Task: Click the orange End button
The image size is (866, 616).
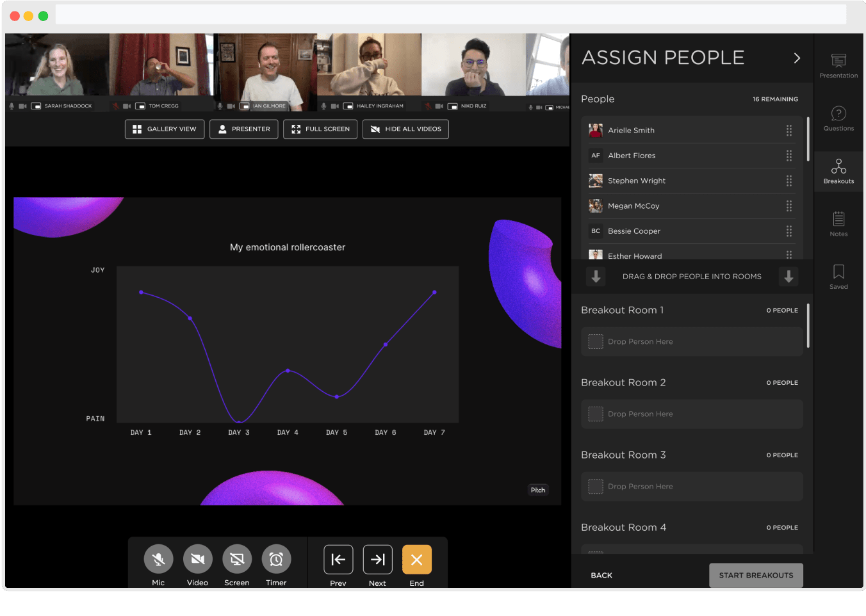Action: [x=416, y=560]
